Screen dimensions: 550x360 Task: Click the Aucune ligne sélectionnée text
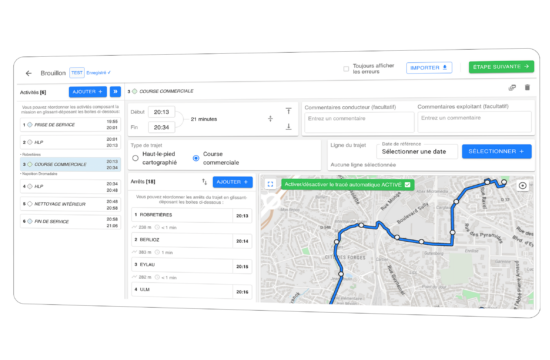click(363, 165)
